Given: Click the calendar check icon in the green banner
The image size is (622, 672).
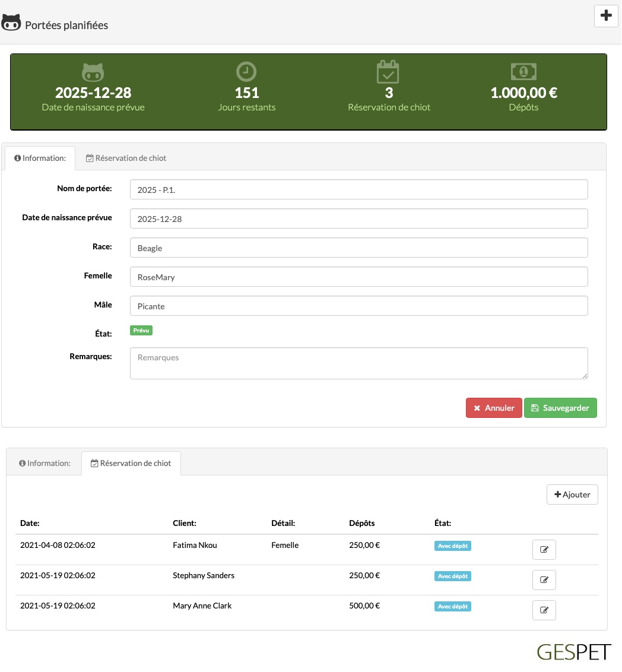Looking at the screenshot, I should coord(388,72).
